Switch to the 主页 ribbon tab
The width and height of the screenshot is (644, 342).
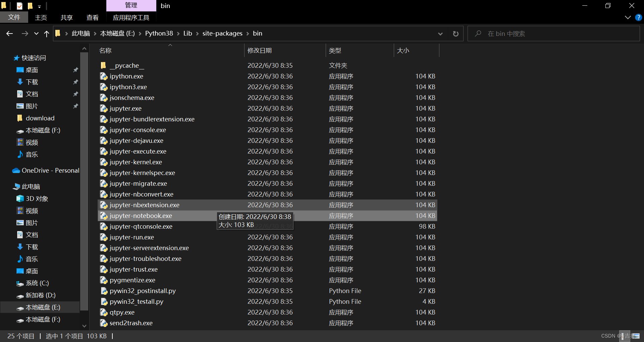pyautogui.click(x=41, y=17)
